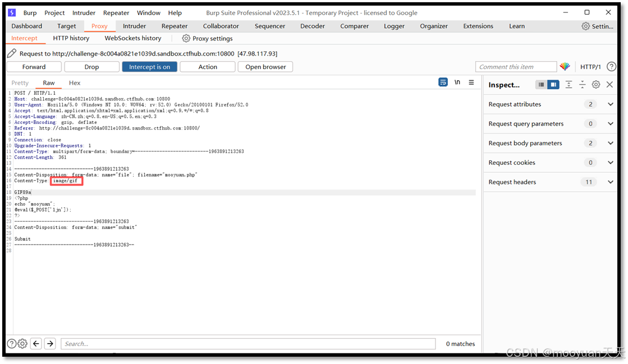Click the search help question icon
628x364 pixels.
pos(12,344)
